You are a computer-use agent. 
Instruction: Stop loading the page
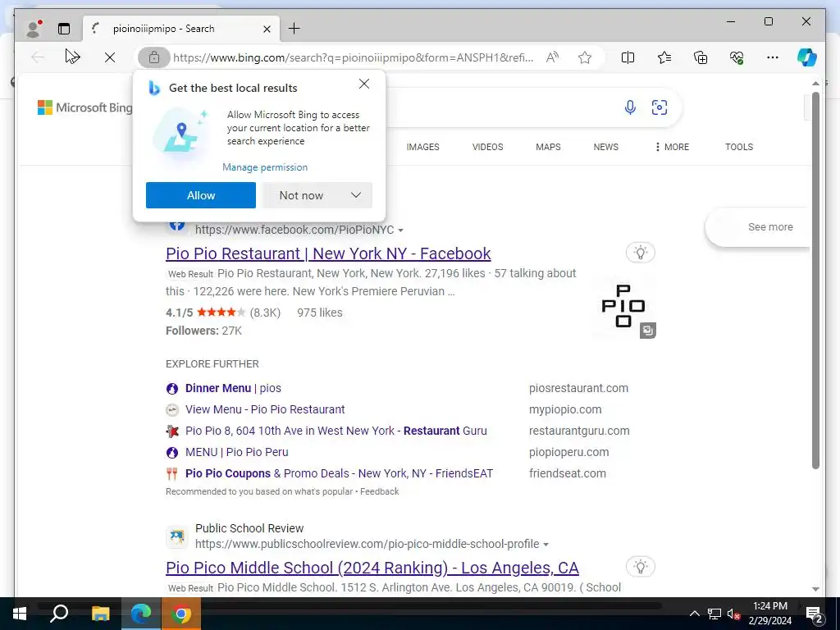click(x=110, y=57)
